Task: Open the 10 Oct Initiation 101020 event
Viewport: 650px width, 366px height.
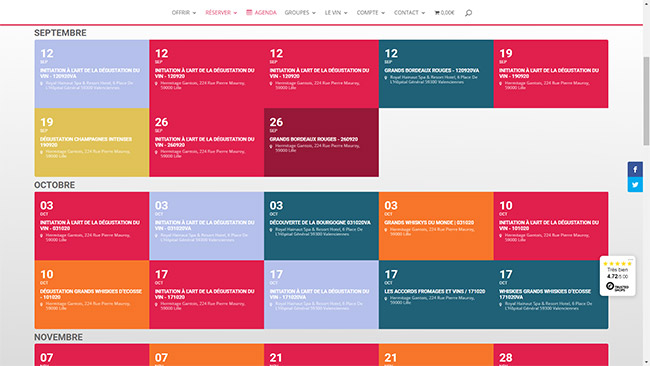Action: (x=551, y=226)
